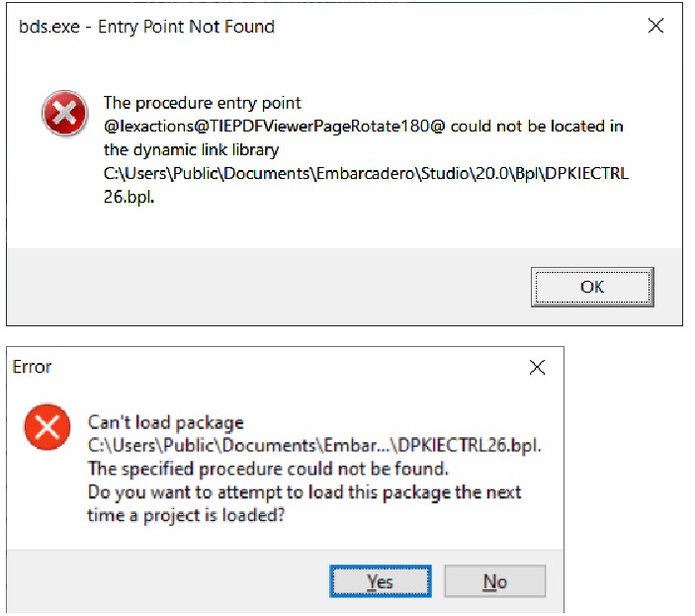
Task: Click 'time a project is loaded?' text
Action: [186, 514]
